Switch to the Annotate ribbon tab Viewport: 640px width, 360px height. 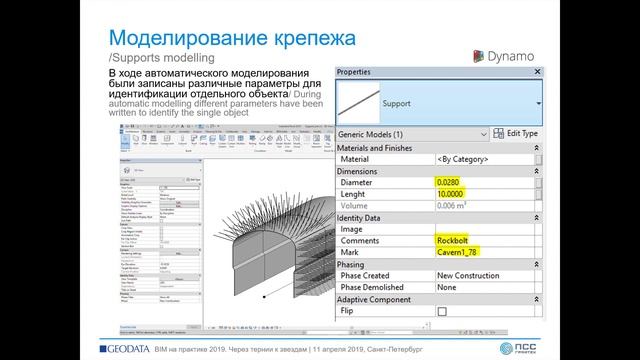click(184, 131)
